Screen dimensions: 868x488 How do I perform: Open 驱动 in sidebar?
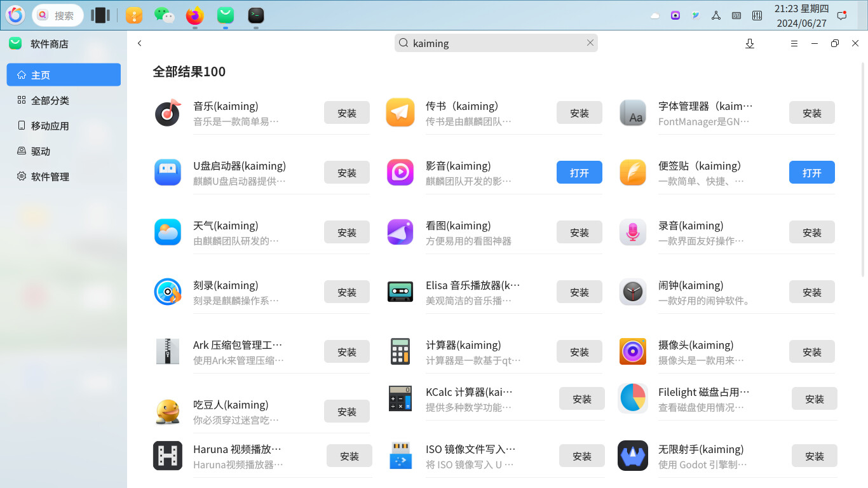(x=64, y=151)
